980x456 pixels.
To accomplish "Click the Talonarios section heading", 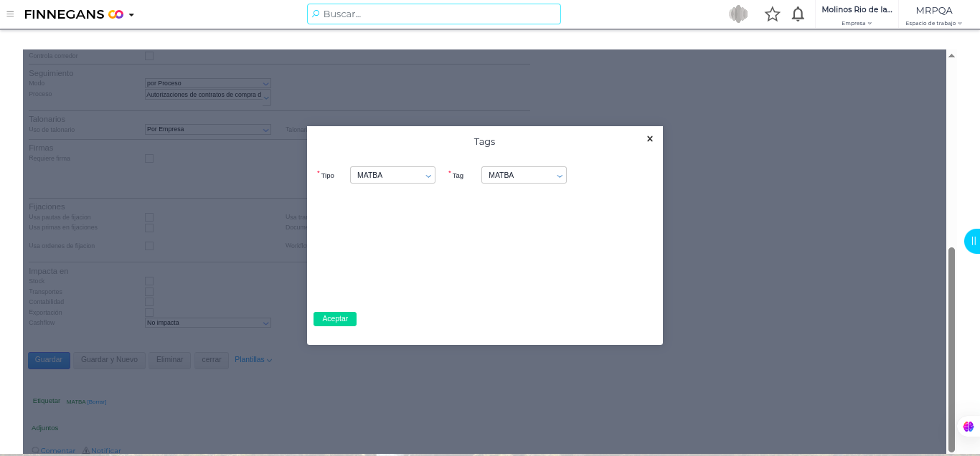I will point(47,119).
